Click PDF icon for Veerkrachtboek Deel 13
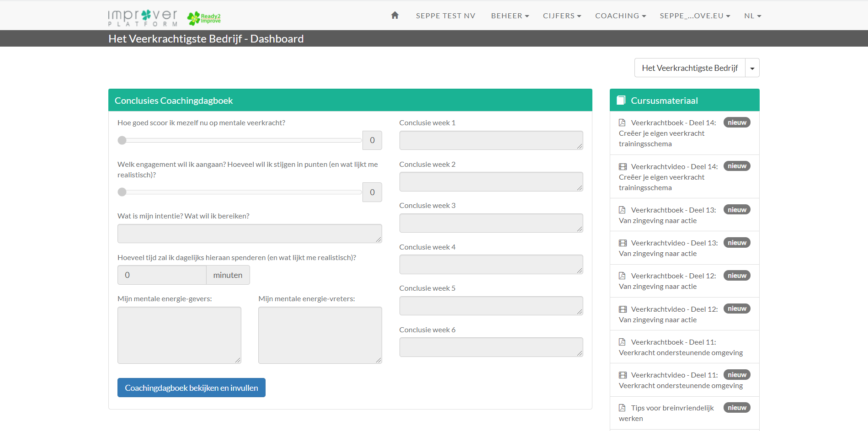Image resolution: width=868 pixels, height=431 pixels. point(622,210)
